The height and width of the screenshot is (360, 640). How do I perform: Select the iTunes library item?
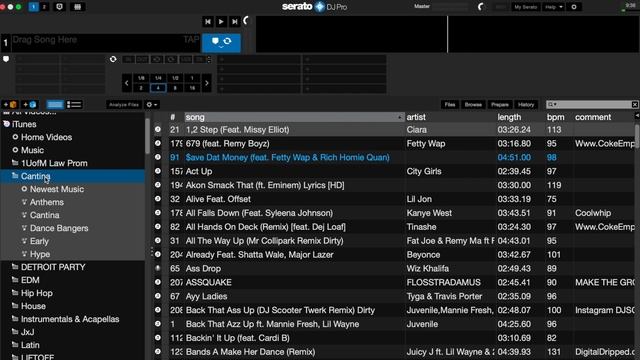(24, 124)
